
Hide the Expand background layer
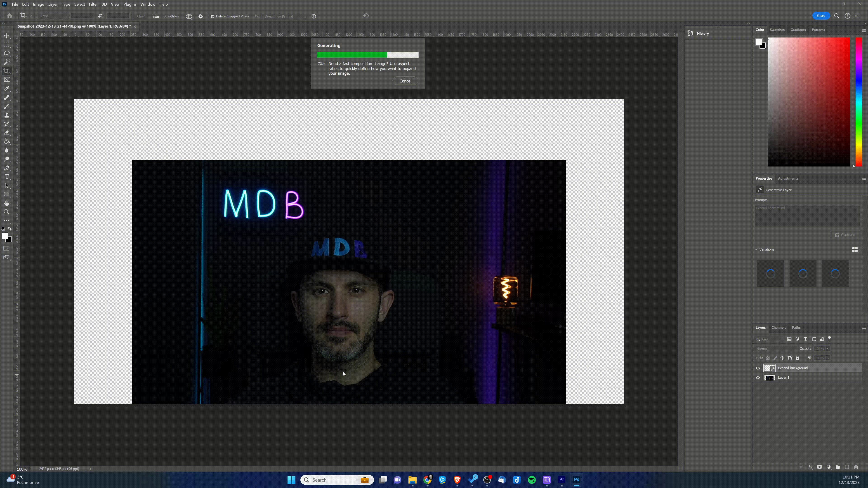tap(758, 368)
